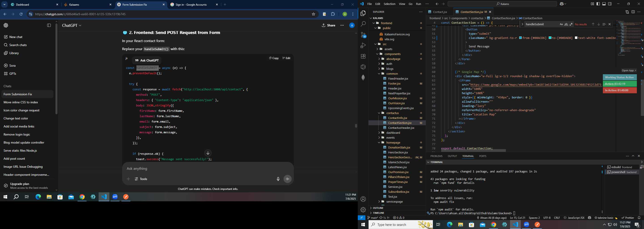Click Ask ChatGPT popup button
The height and width of the screenshot is (229, 644).
[x=147, y=61]
